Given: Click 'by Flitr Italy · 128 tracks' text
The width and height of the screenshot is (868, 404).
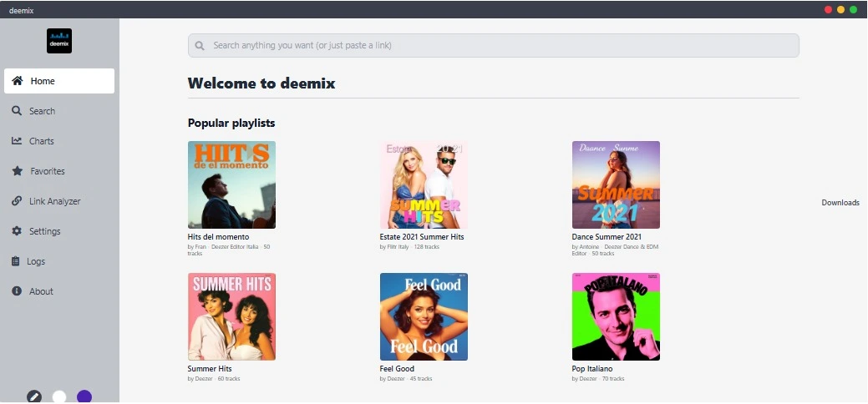Looking at the screenshot, I should click(409, 247).
